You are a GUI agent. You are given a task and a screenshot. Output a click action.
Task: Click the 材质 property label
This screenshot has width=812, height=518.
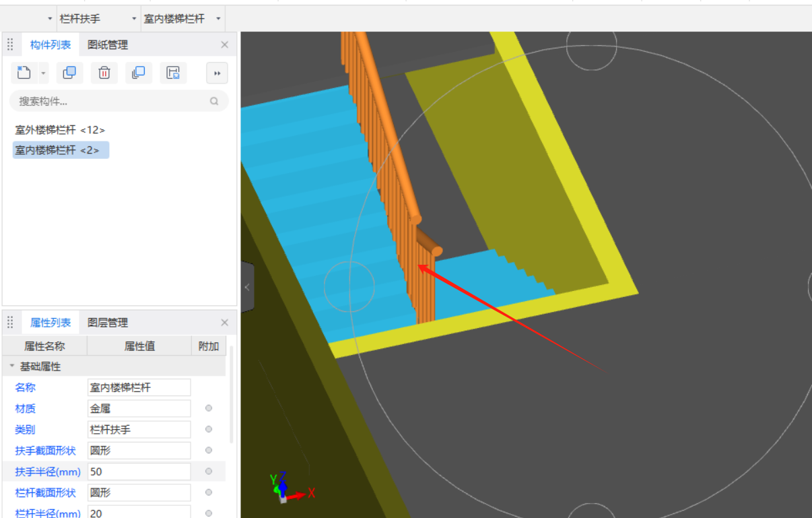(x=26, y=408)
